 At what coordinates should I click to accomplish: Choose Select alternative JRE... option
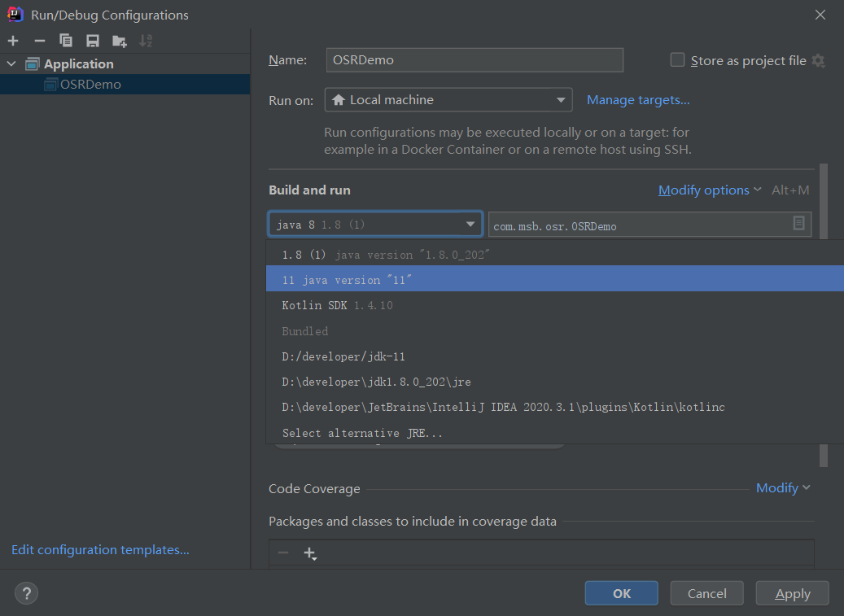(555, 433)
